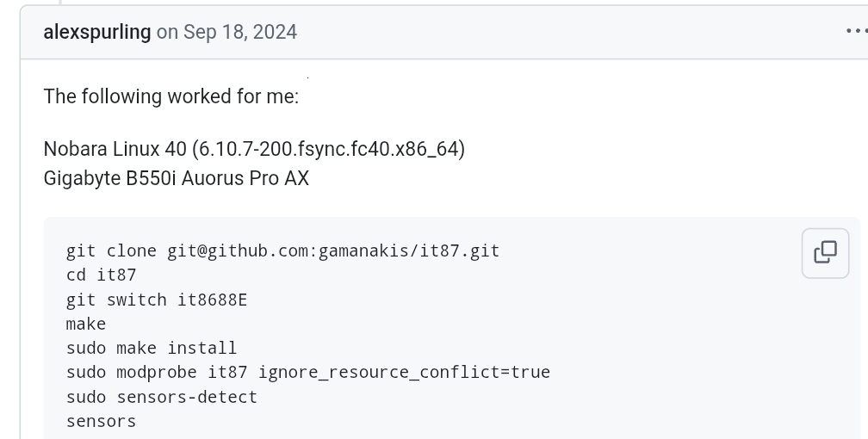Click the '(6.10.7-200.fsync.fc40.x86_64)' kernel string
Image resolution: width=868 pixels, height=439 pixels.
(x=328, y=149)
